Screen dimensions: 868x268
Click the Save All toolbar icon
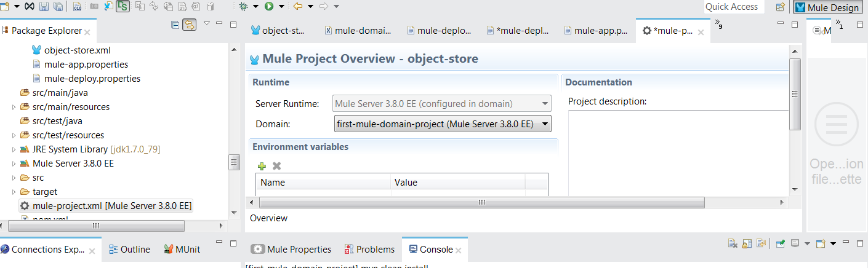click(58, 7)
